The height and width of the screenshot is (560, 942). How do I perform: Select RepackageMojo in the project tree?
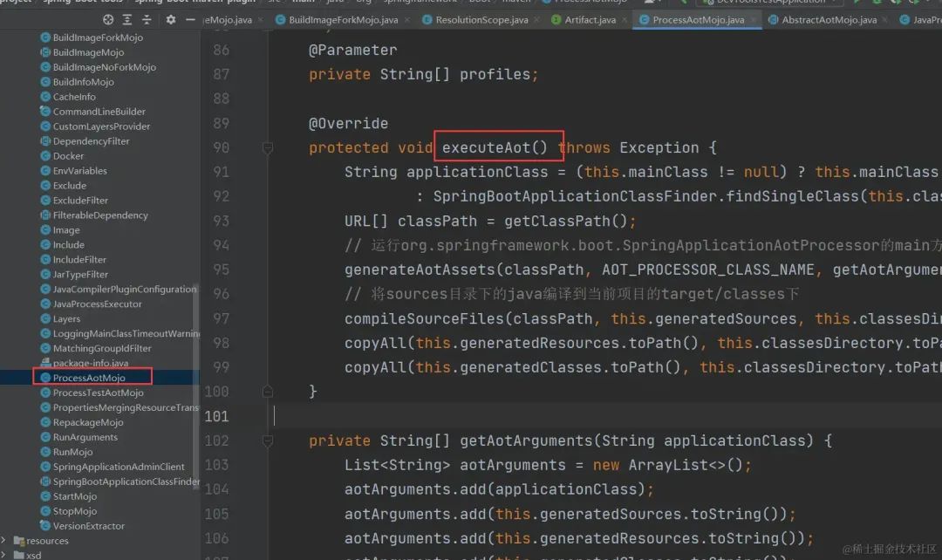tap(87, 422)
